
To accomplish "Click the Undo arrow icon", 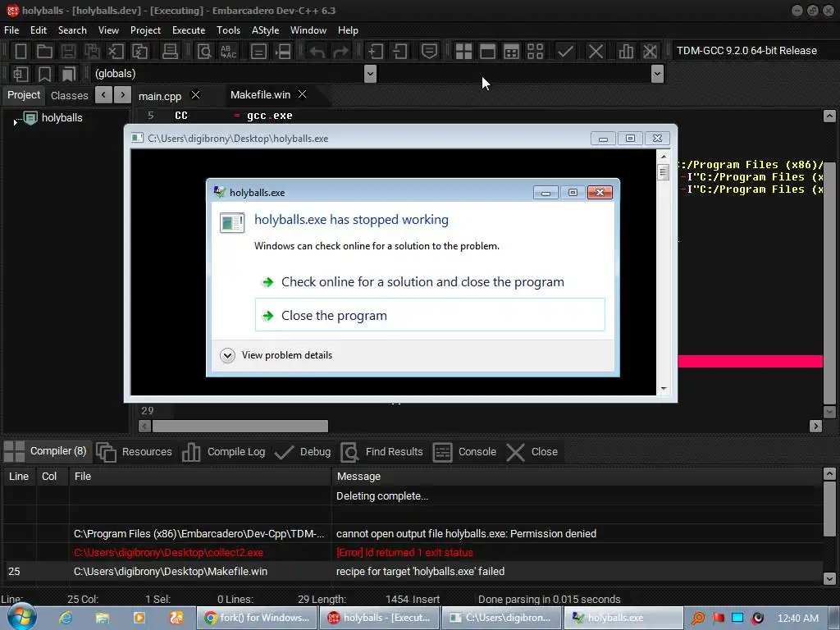I will (317, 52).
